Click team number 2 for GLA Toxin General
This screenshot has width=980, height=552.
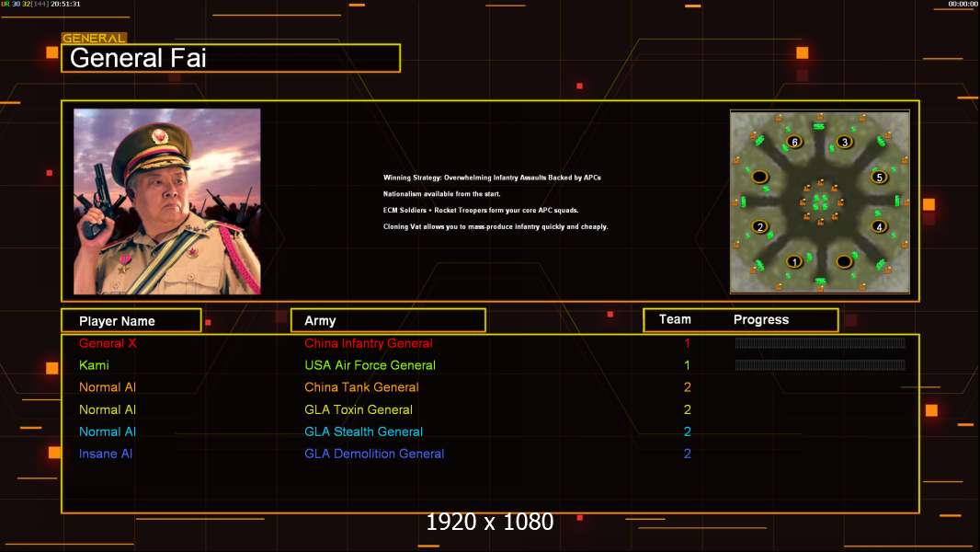click(688, 409)
